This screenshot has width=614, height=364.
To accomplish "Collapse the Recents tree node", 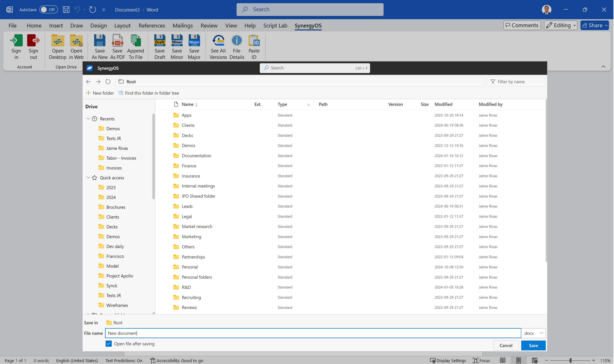I will coord(88,119).
